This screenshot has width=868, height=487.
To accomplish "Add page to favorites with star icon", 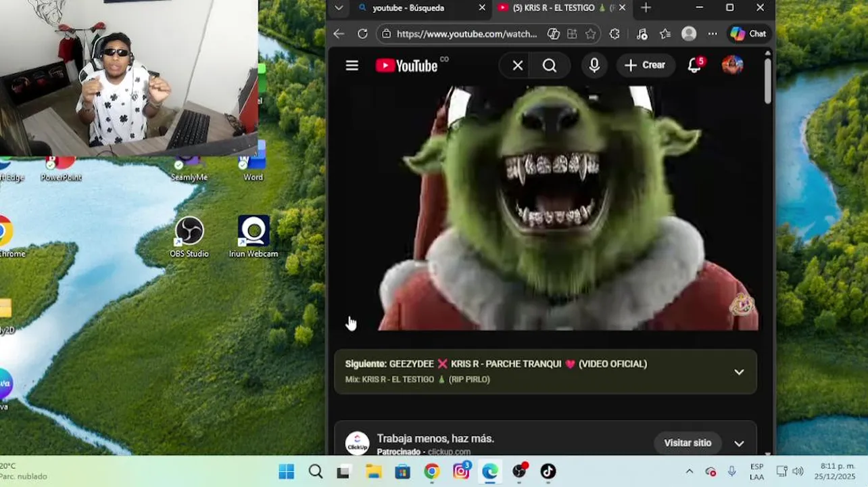I will click(590, 34).
